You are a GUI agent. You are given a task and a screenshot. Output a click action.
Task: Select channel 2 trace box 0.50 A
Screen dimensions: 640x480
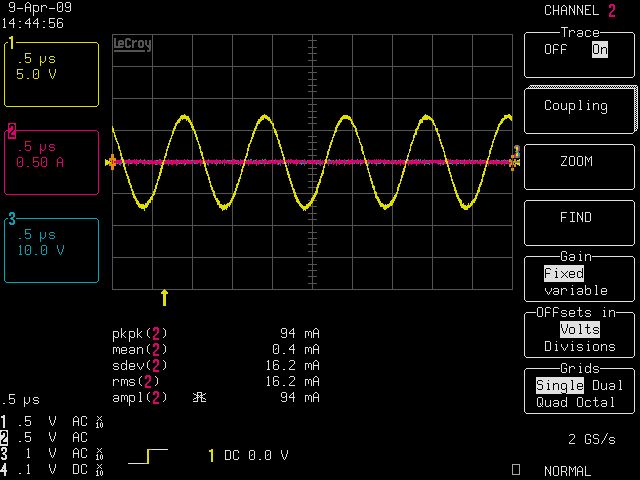click(x=51, y=162)
